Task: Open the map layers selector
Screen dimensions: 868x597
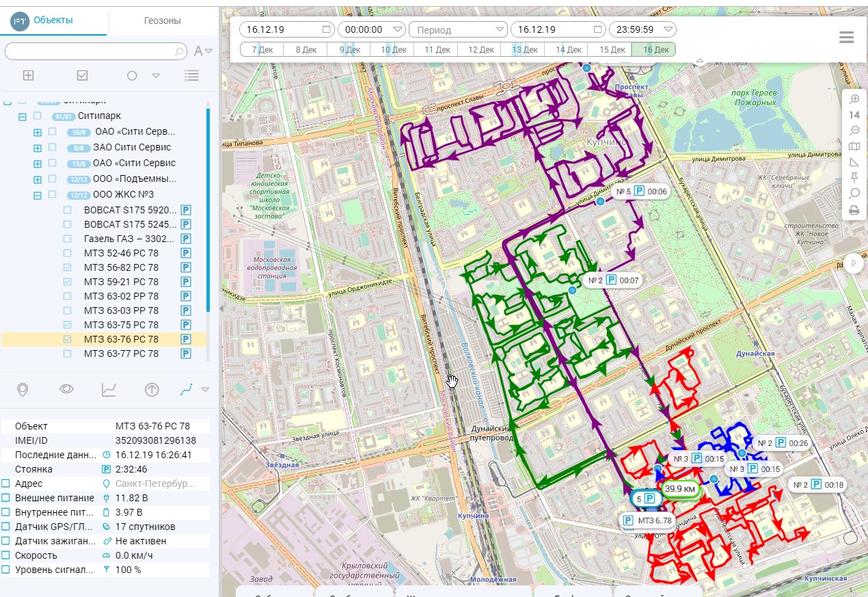Action: coord(854,146)
